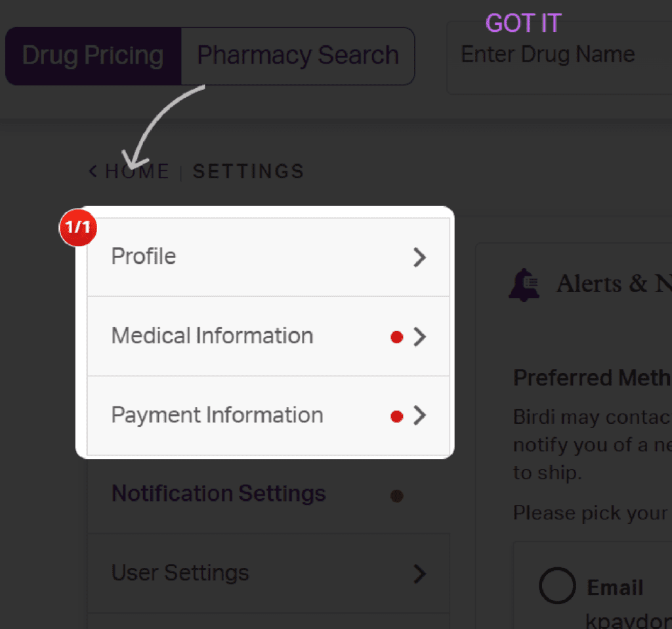Select the Email radio button

557,586
